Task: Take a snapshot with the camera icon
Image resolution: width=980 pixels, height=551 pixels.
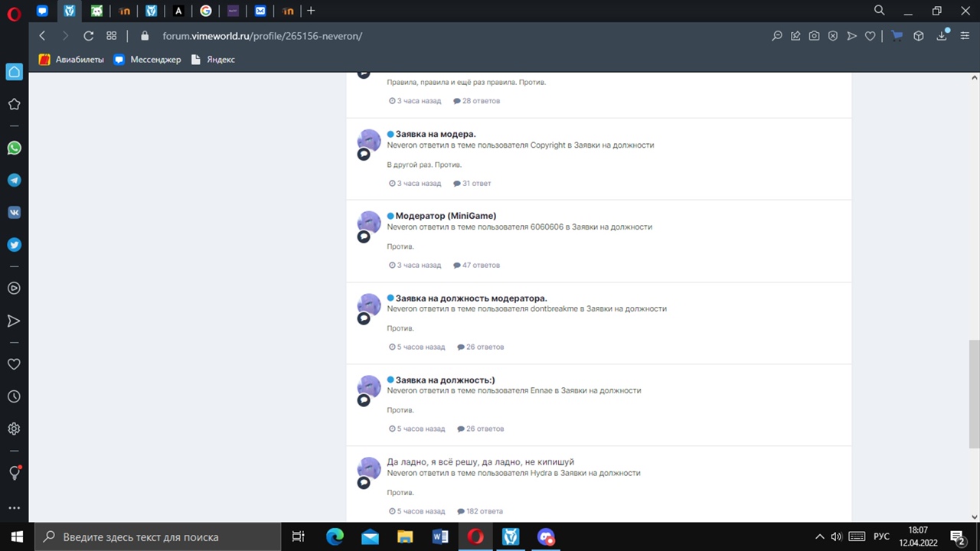Action: [814, 36]
